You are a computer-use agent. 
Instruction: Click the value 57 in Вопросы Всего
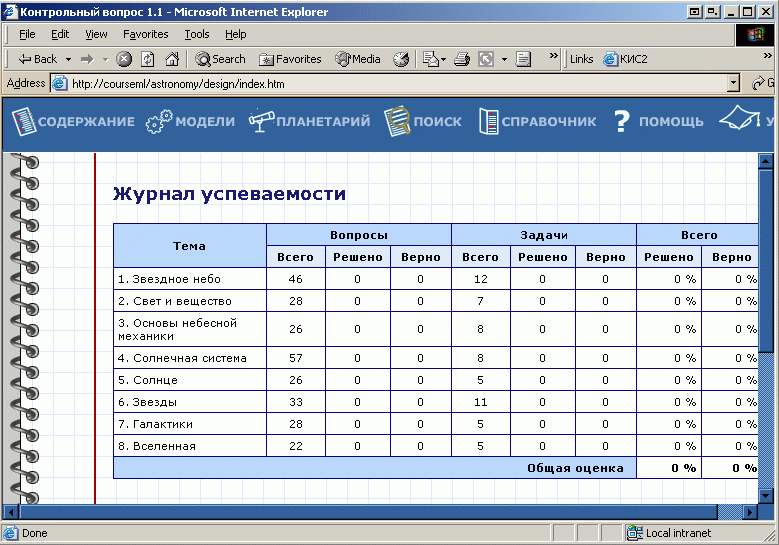click(296, 358)
